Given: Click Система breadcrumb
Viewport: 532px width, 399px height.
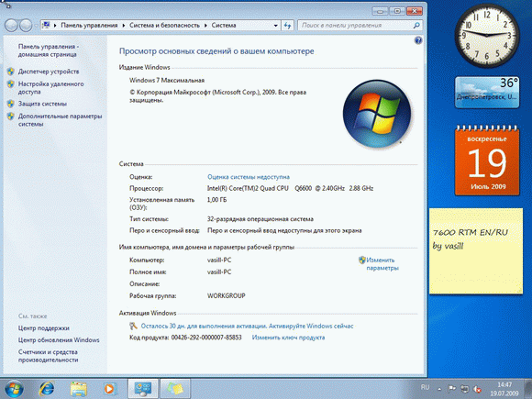Looking at the screenshot, I should (x=224, y=25).
